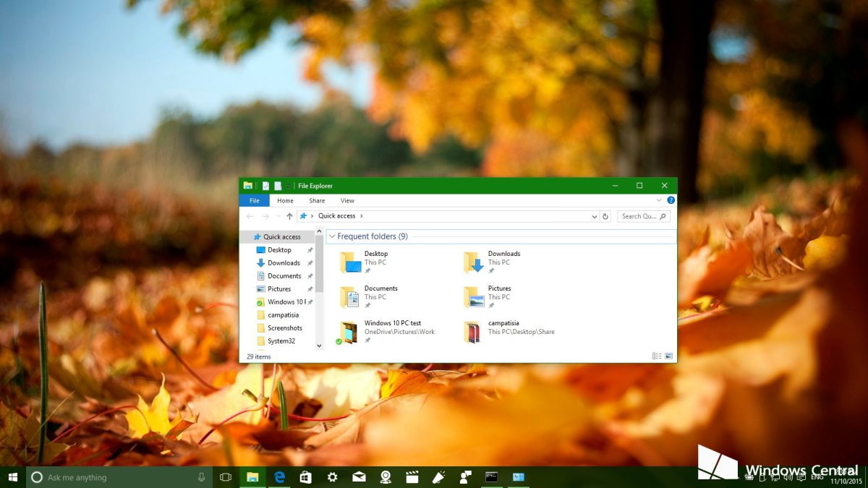Launch the Windows Store from the taskbar
Screen dimensions: 868x488
[x=305, y=477]
